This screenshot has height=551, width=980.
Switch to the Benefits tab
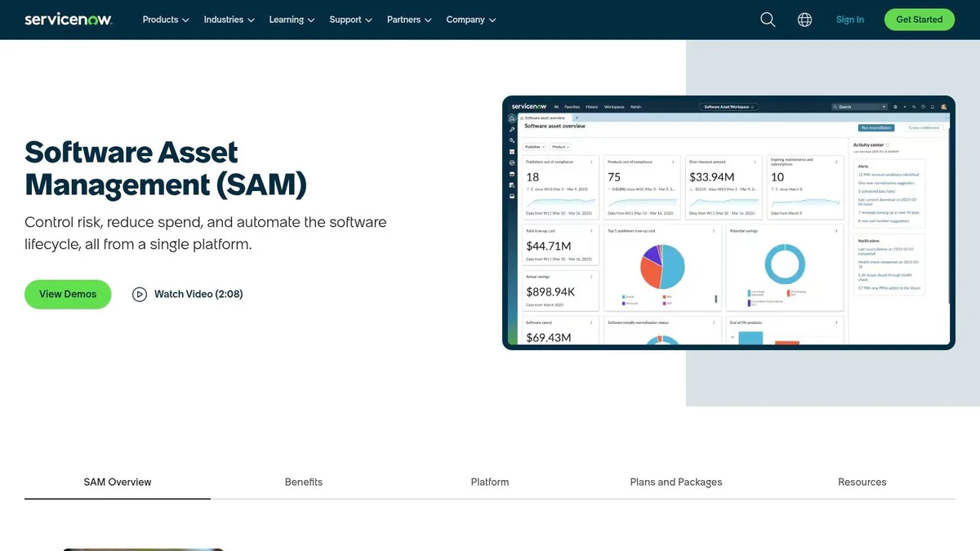coord(304,482)
